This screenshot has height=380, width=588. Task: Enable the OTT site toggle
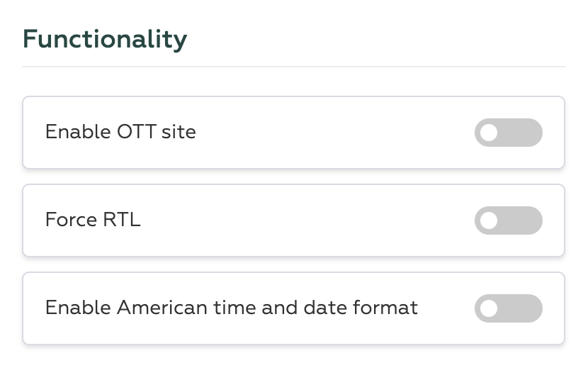click(508, 133)
